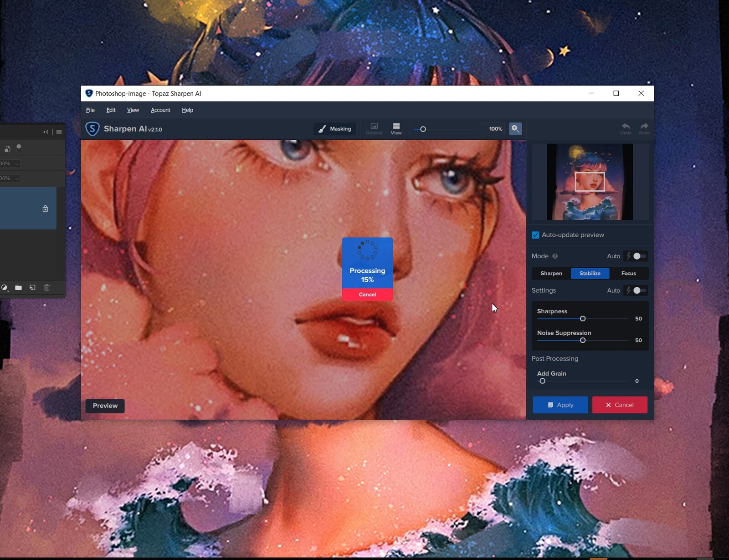Click the Noise Suppression value 50

tap(638, 341)
